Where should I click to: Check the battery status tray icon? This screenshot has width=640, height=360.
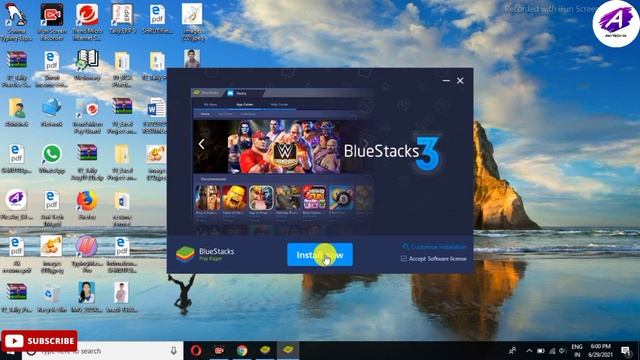pos(541,351)
